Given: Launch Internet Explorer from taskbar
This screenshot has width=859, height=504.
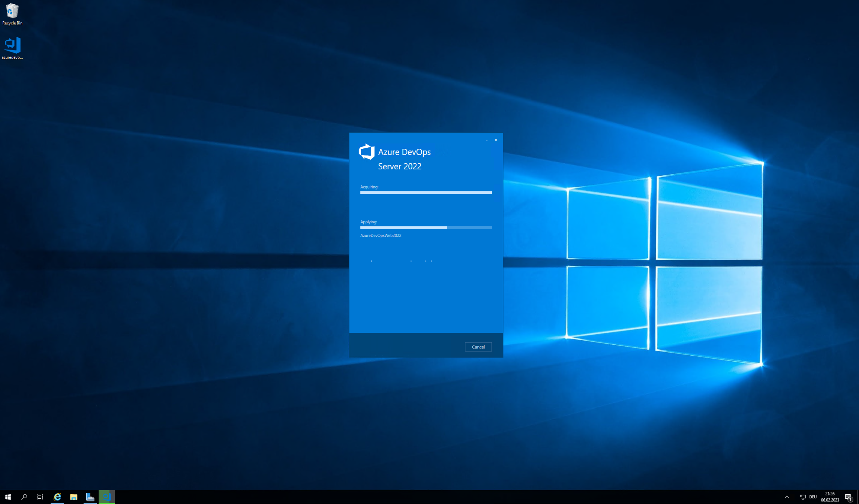Looking at the screenshot, I should (57, 497).
